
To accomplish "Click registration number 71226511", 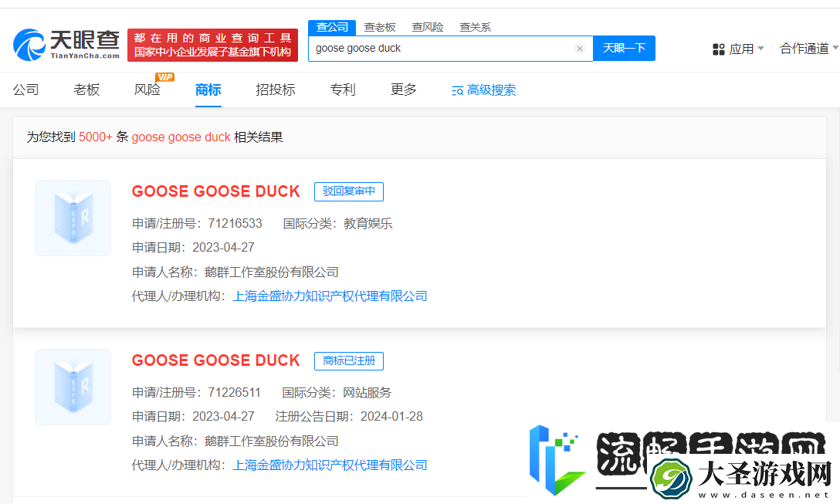I will click(x=234, y=393).
